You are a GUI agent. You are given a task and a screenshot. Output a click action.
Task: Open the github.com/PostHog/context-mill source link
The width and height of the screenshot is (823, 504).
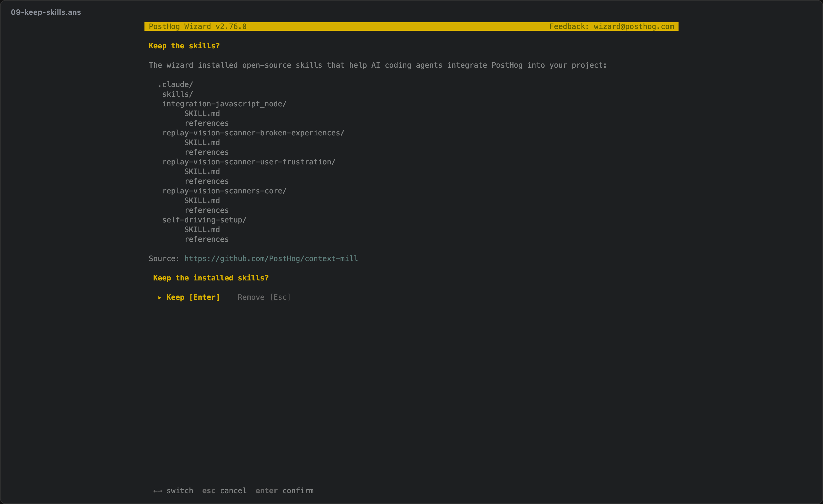[x=271, y=259]
